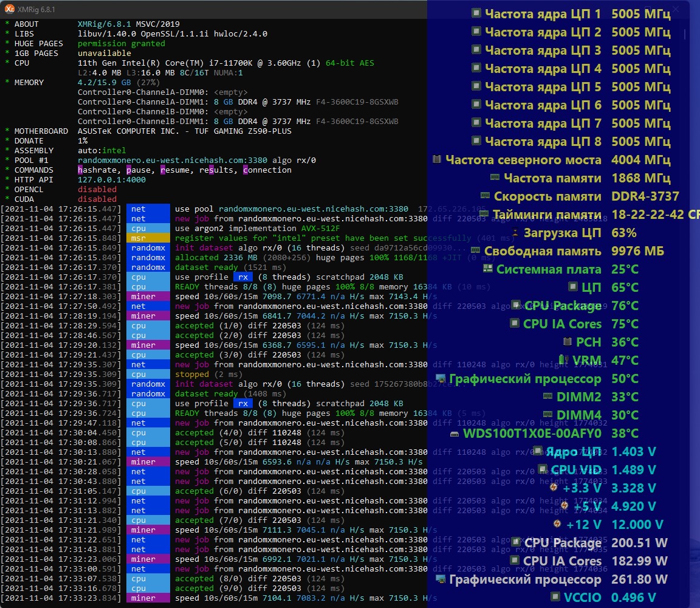
Task: Click the icon beside VRM
Action: coord(564,359)
